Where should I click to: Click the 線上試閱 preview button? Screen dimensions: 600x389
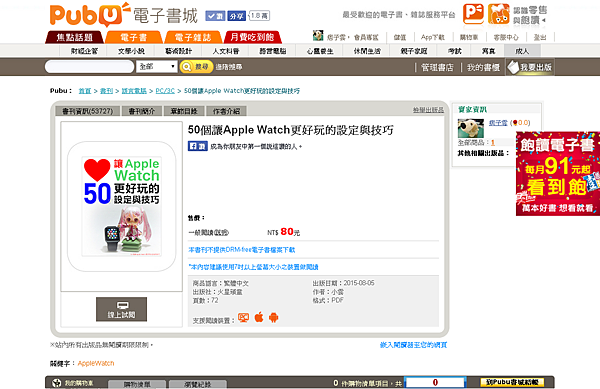pos(121,309)
